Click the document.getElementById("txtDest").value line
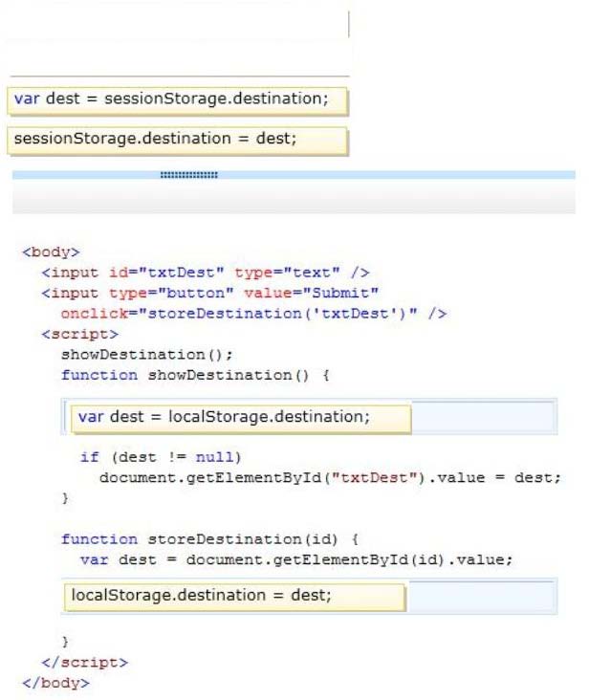The height and width of the screenshot is (700, 589). [330, 478]
